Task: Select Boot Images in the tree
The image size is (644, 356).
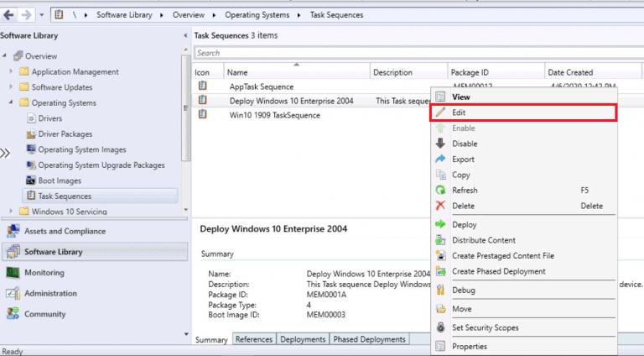Action: click(60, 181)
